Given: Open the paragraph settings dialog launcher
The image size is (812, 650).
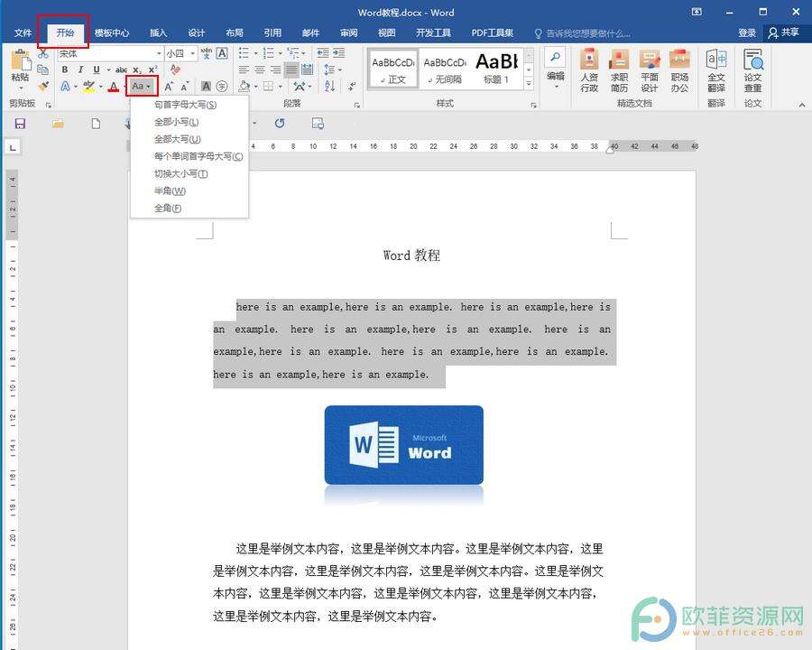Looking at the screenshot, I should tap(356, 106).
